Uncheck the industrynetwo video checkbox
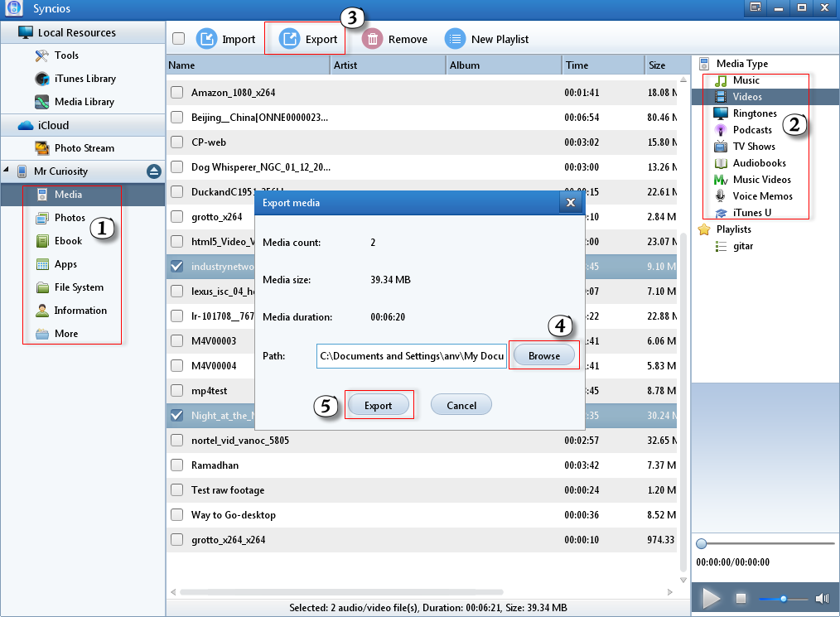 pos(176,266)
